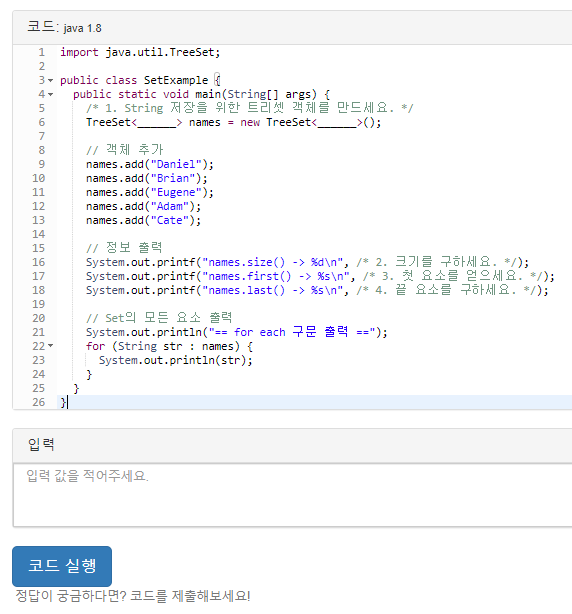The height and width of the screenshot is (614, 572).
Task: Click the System.out.println(str) line
Action: coord(175,360)
